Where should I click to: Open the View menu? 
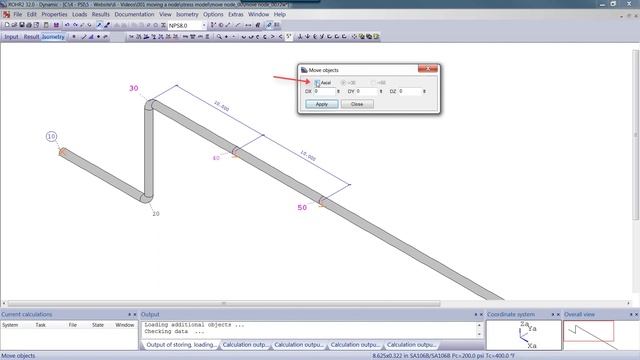(165, 14)
